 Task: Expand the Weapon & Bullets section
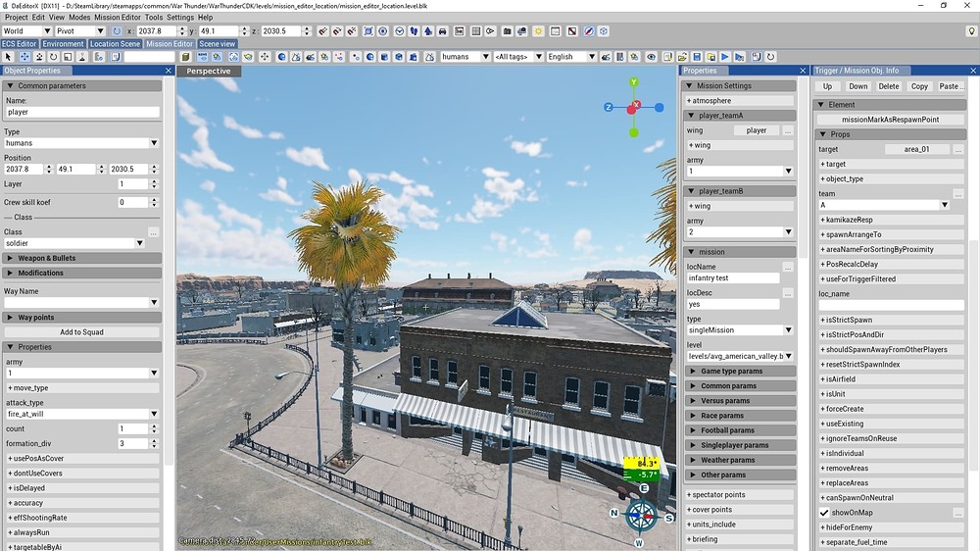[82, 258]
